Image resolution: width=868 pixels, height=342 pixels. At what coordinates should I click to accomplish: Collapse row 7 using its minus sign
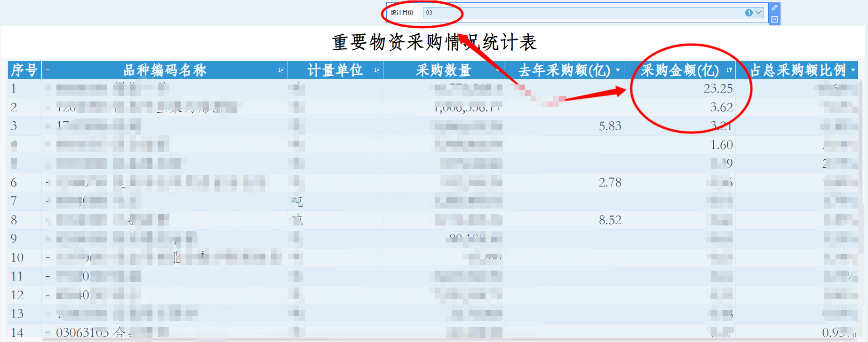point(48,202)
